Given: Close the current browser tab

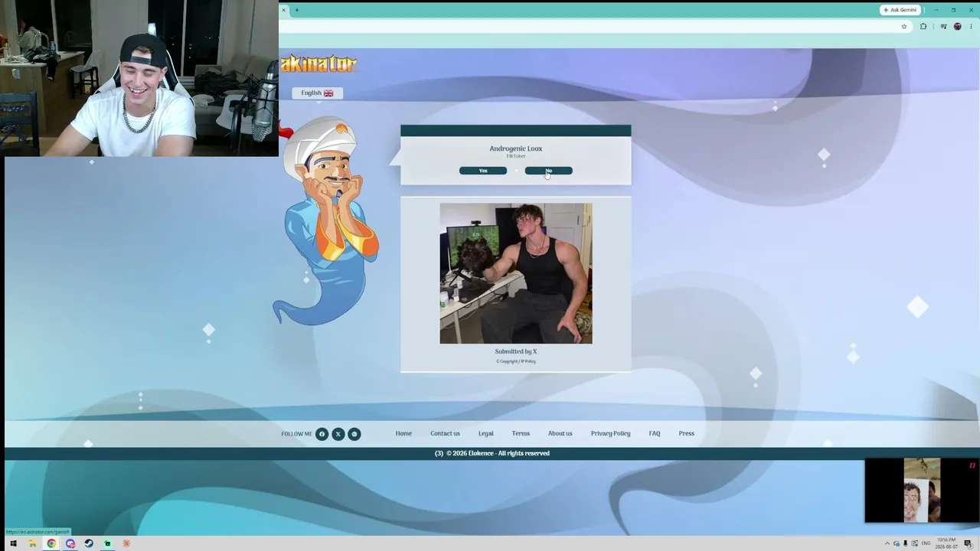Looking at the screenshot, I should coord(283,10).
